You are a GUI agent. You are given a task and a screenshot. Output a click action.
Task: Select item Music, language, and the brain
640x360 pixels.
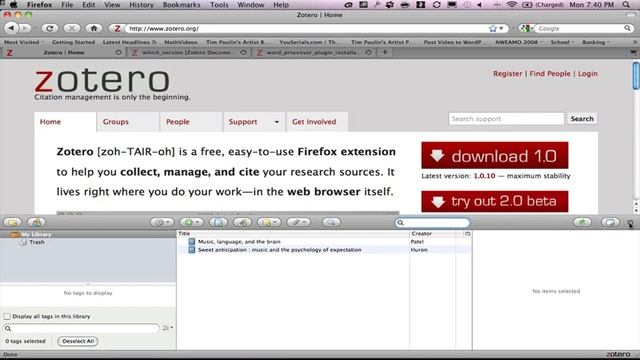[239, 242]
